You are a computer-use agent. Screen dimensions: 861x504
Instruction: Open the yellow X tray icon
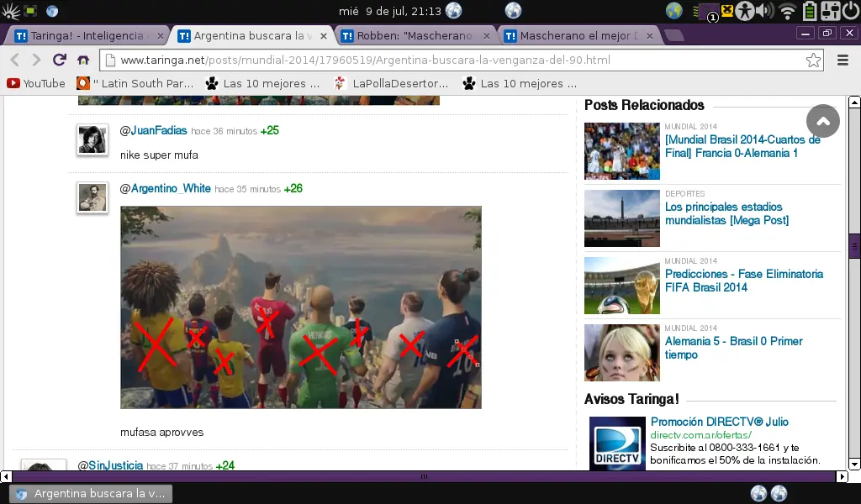(727, 10)
